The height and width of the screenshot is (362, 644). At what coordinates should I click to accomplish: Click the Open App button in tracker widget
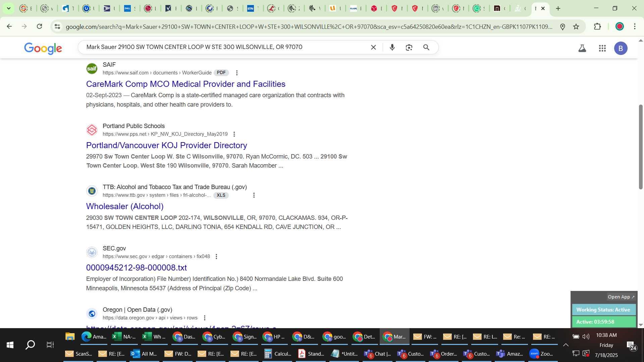coord(621,297)
